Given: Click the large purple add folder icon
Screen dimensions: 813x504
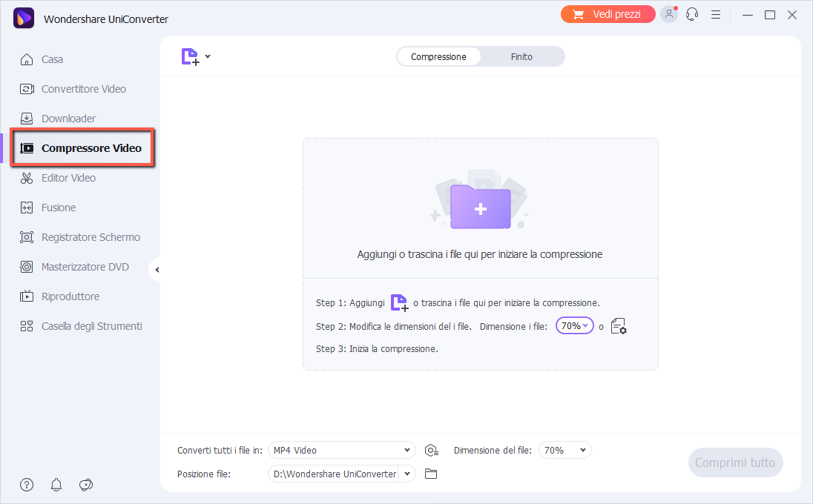Looking at the screenshot, I should pyautogui.click(x=480, y=208).
